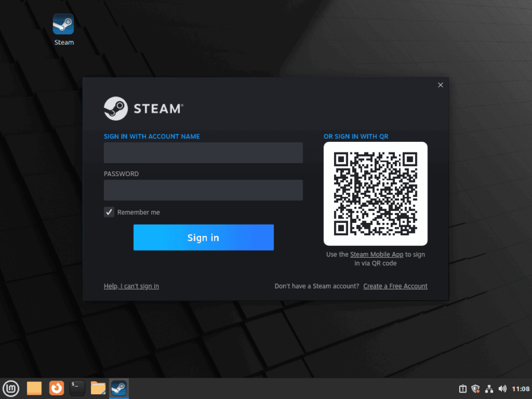Select the Steam icon in the taskbar
Image resolution: width=532 pixels, height=399 pixels.
click(119, 388)
